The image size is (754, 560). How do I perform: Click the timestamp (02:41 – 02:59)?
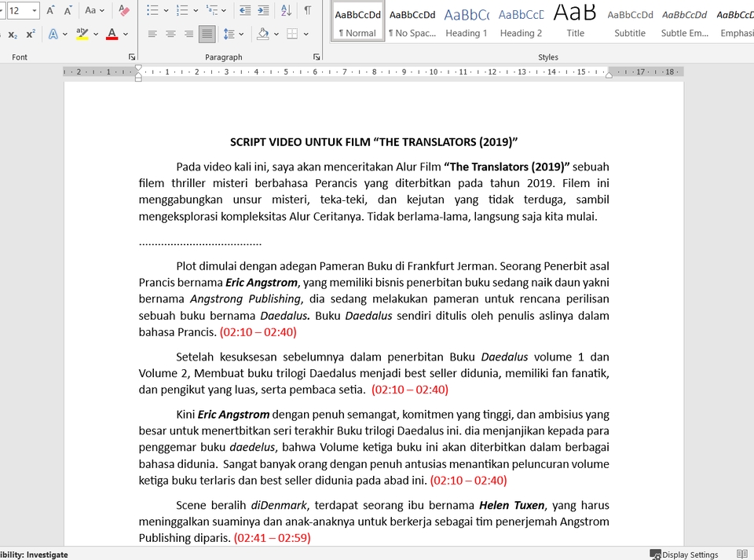pos(273,538)
